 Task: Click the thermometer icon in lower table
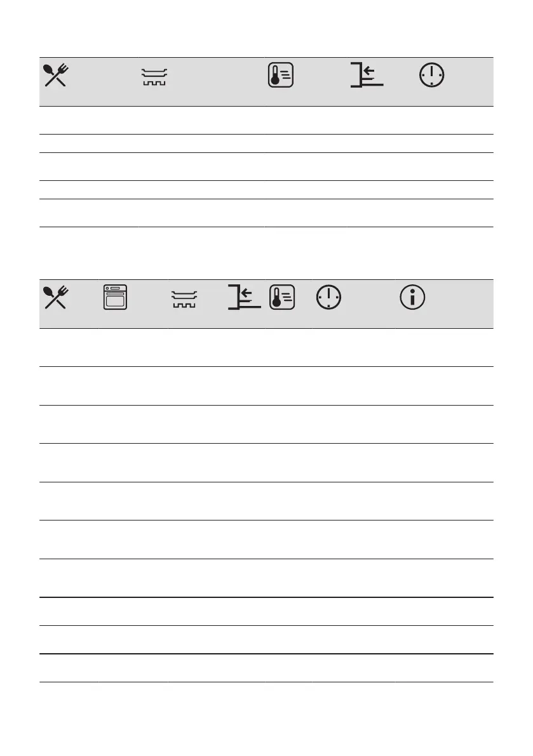pyautogui.click(x=282, y=298)
